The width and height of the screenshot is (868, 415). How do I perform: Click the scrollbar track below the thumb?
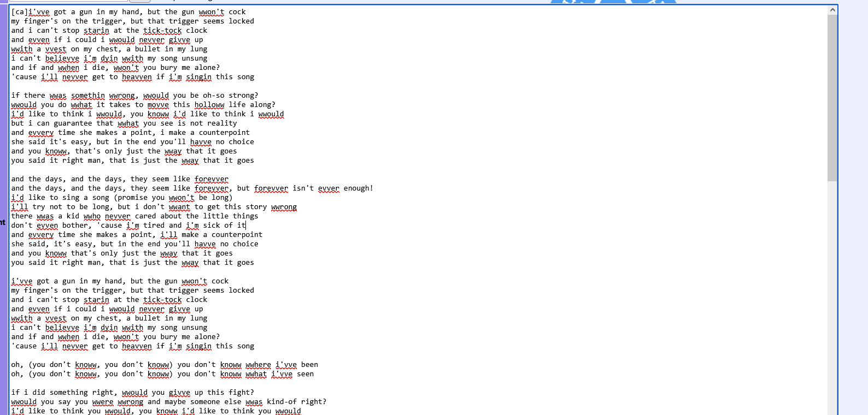pyautogui.click(x=832, y=300)
